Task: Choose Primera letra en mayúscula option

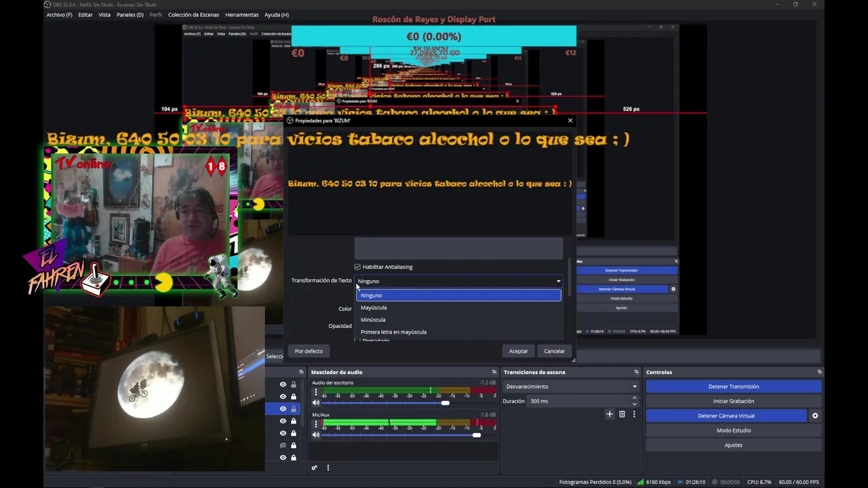Action: pos(458,332)
